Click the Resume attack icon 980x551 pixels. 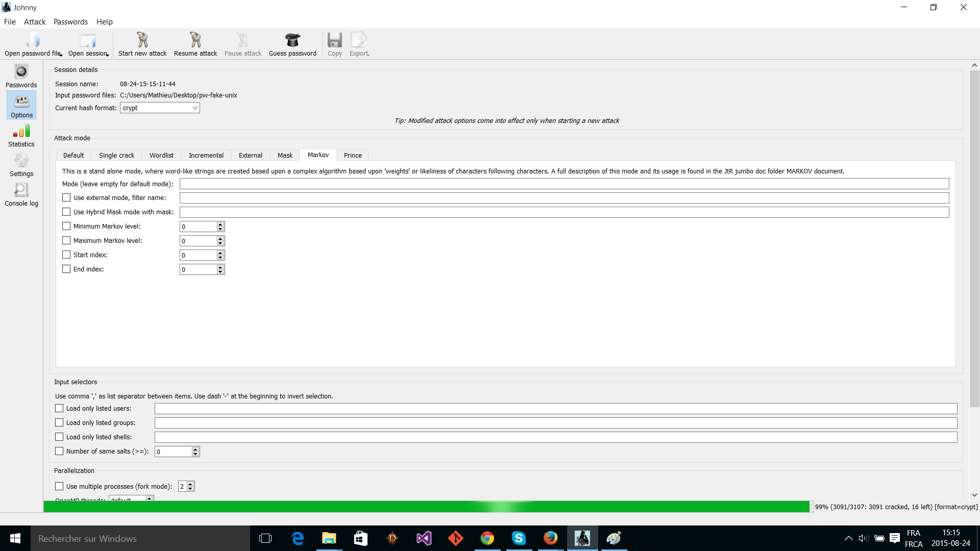[x=194, y=40]
